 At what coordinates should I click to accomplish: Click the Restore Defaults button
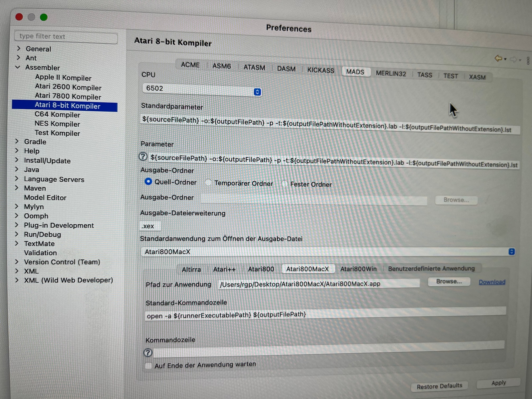point(439,386)
